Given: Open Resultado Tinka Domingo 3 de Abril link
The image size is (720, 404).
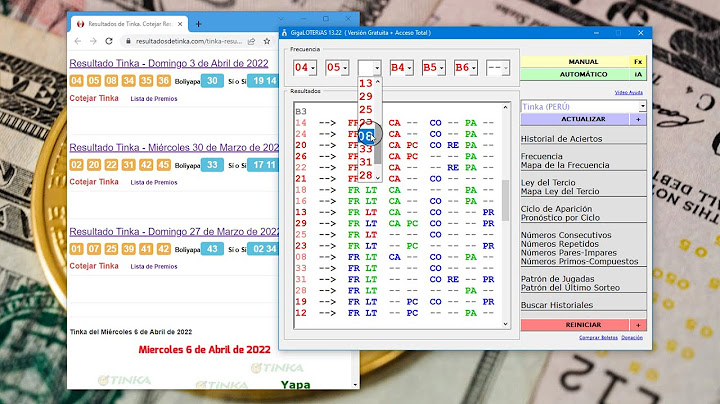Looking at the screenshot, I should click(169, 63).
